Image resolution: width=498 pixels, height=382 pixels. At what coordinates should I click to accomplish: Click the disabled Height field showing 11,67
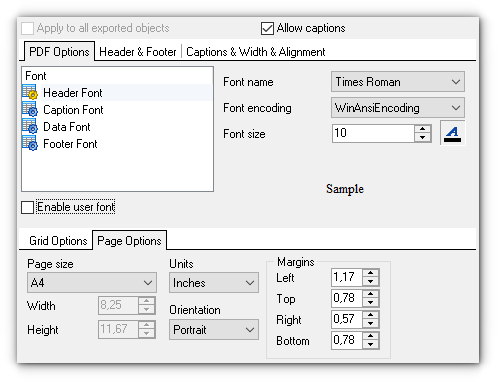tap(118, 329)
